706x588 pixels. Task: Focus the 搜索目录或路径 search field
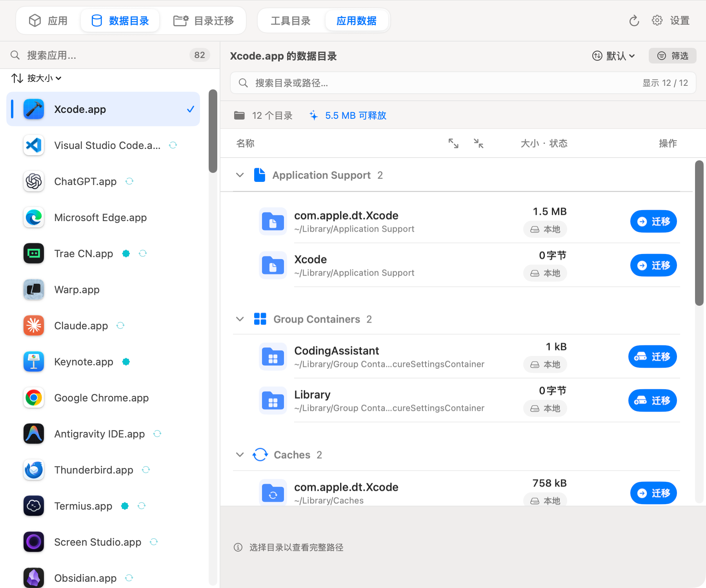point(463,83)
